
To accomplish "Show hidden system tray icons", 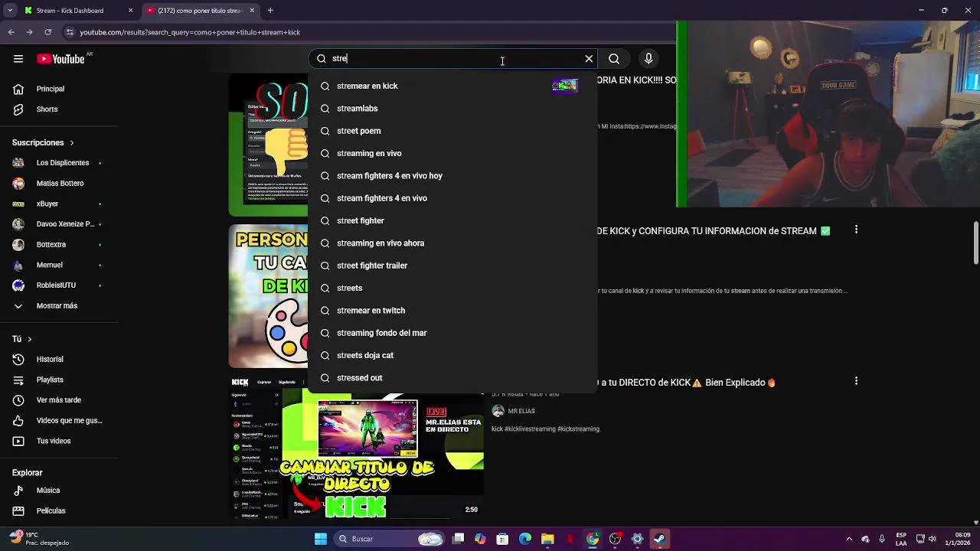I will [x=849, y=539].
